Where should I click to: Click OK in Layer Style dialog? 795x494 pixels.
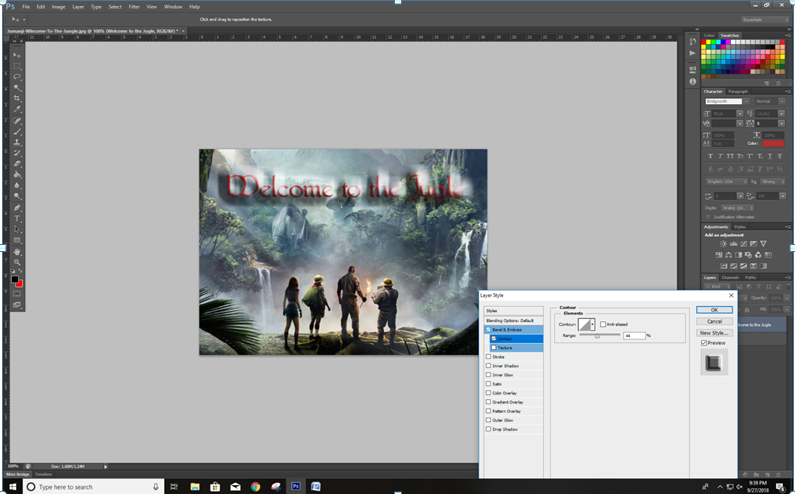click(x=714, y=310)
